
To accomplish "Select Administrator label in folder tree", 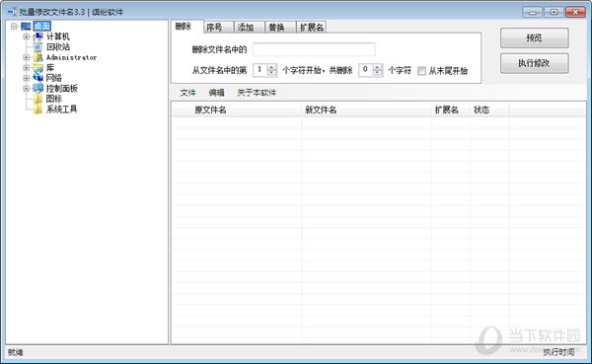I will pos(71,57).
